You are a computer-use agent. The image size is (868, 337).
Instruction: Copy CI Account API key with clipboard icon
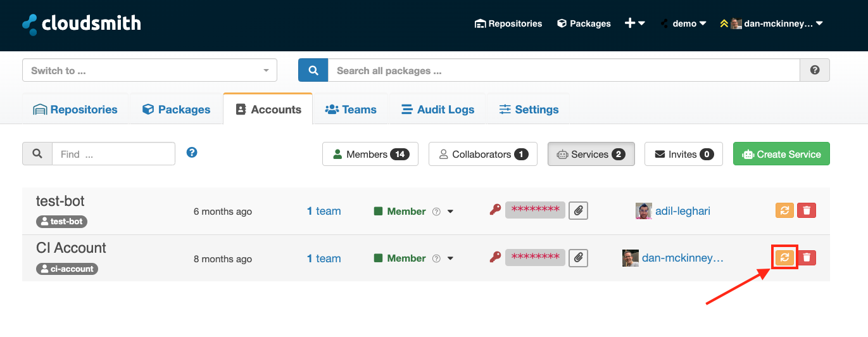[578, 258]
